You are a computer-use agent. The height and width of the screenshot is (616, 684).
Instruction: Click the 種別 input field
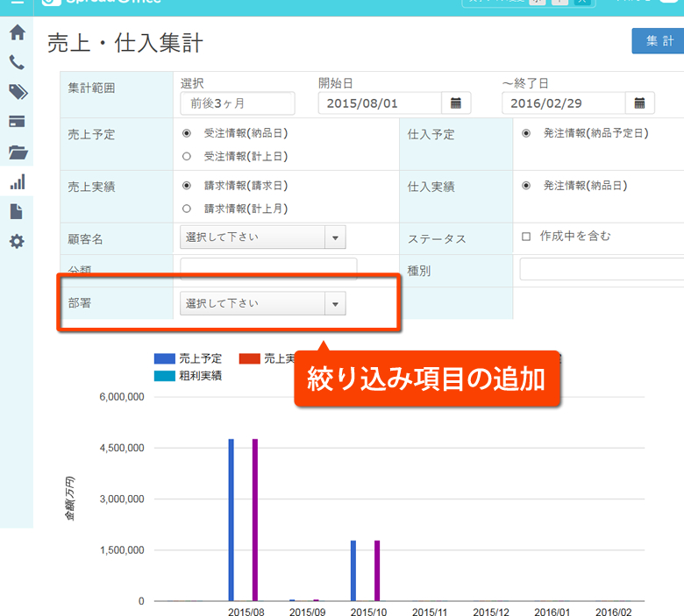click(602, 269)
